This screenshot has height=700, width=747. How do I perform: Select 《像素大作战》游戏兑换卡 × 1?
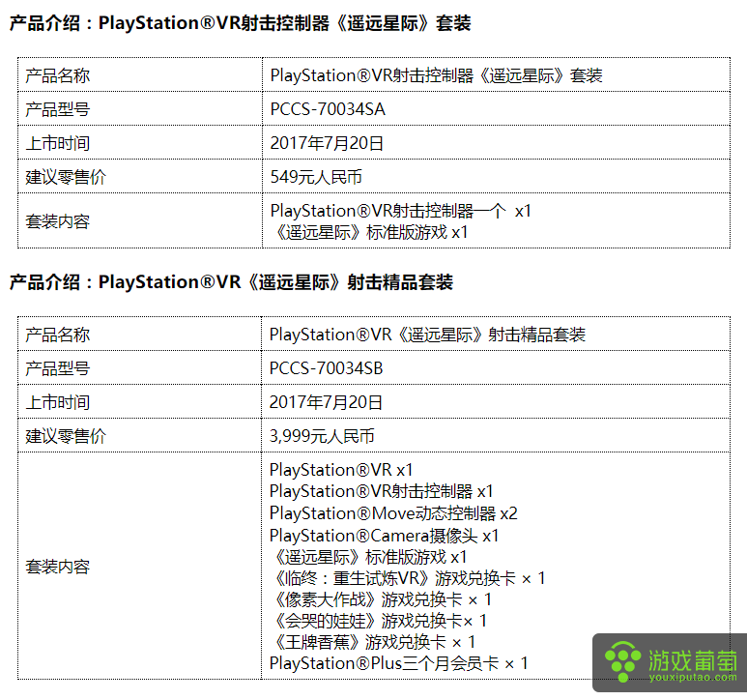(381, 599)
